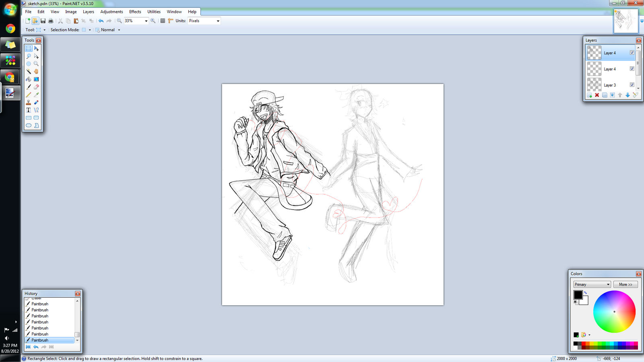The image size is (644, 362).
Task: Open the File menu
Action: point(28,12)
